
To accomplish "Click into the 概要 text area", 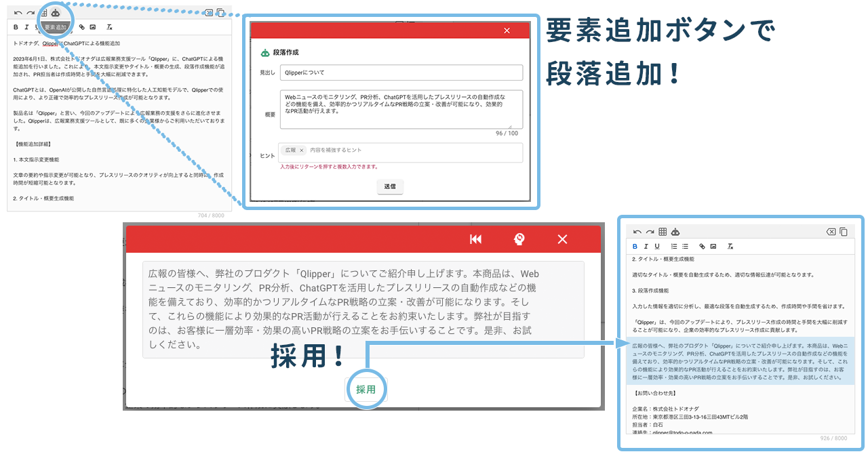I will (x=401, y=109).
